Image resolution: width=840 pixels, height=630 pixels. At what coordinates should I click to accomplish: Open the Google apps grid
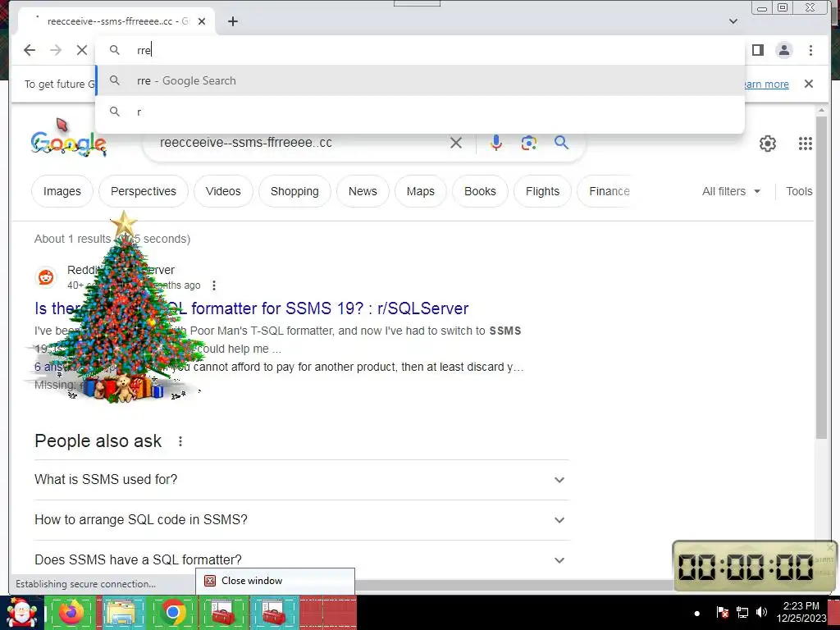pos(806,143)
